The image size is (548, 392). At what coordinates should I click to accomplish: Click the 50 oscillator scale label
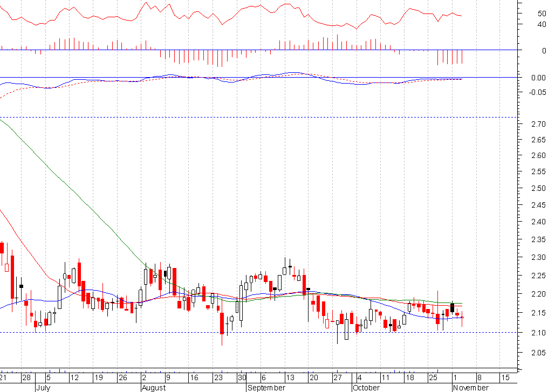pos(542,13)
